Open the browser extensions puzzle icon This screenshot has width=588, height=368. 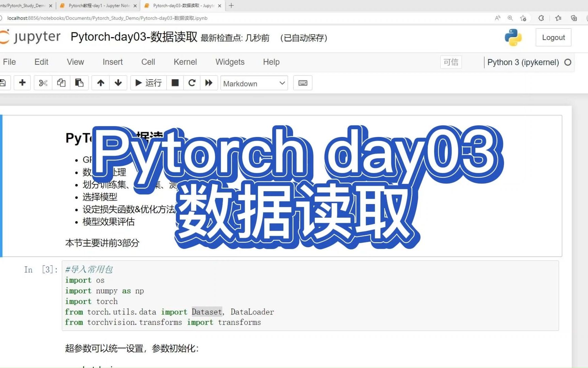(541, 18)
